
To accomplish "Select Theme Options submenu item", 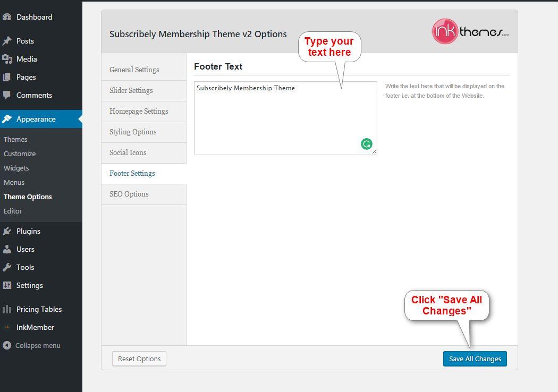I will pos(28,197).
